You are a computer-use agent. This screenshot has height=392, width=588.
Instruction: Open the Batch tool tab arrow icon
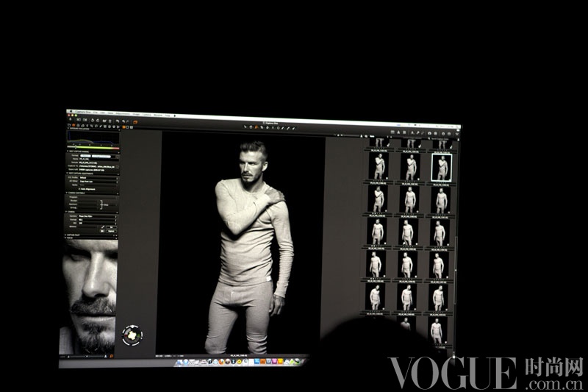coord(118,126)
